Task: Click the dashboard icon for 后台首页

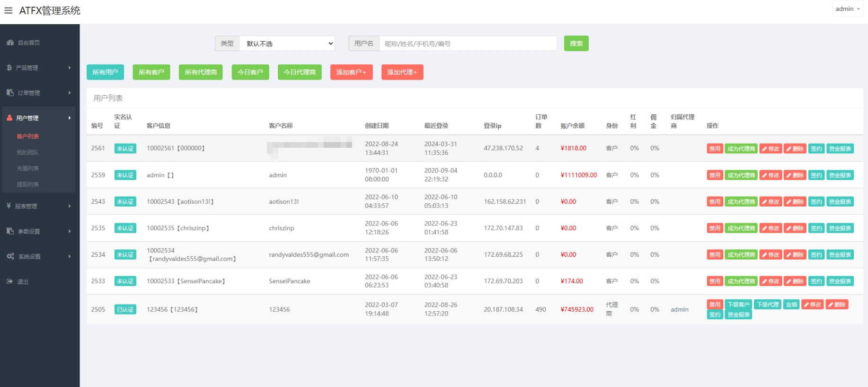Action: click(10, 43)
